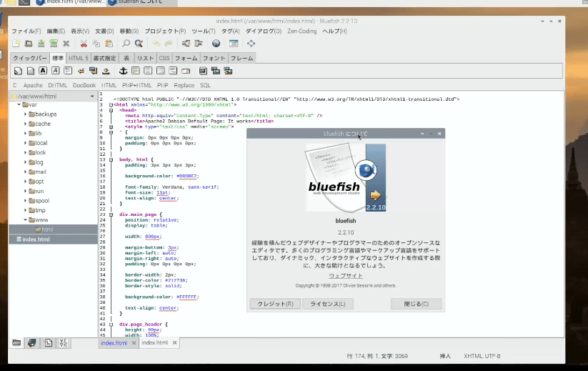Save the current file with toolbar icon

click(x=41, y=44)
